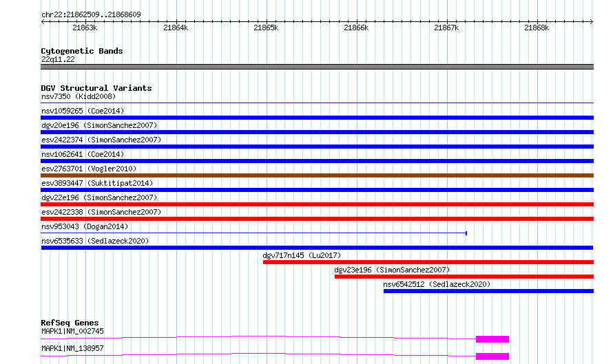613x364 pixels.
Task: Open the DGV Structural Variants track title
Action: pyautogui.click(x=96, y=88)
